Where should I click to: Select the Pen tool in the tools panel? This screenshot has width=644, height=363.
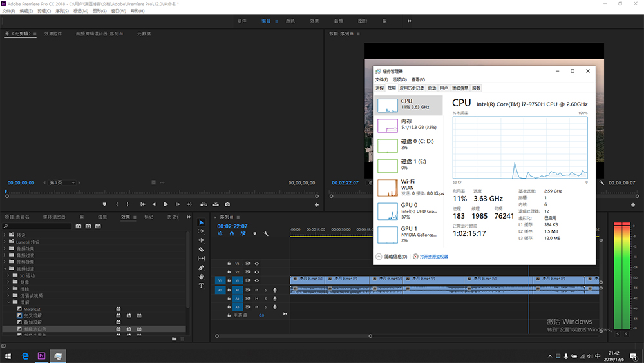pos(201,268)
